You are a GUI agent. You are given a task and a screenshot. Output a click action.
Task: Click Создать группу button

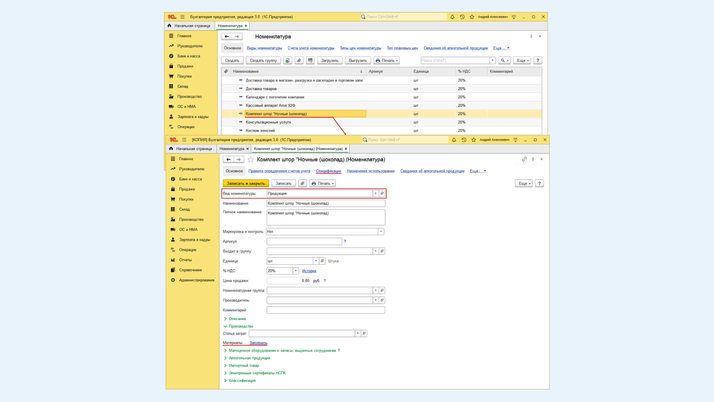pos(263,60)
